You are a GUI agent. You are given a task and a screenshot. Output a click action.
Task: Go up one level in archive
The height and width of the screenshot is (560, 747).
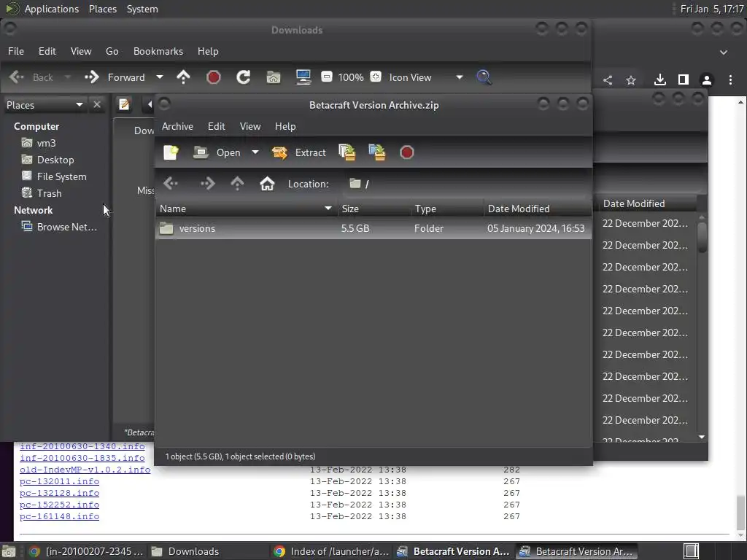point(237,183)
